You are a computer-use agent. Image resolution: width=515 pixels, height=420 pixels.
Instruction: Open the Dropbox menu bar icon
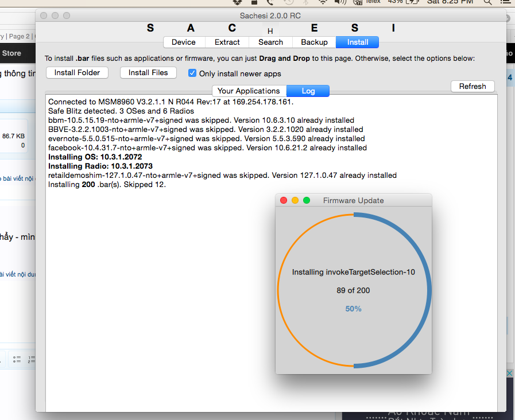237,2
